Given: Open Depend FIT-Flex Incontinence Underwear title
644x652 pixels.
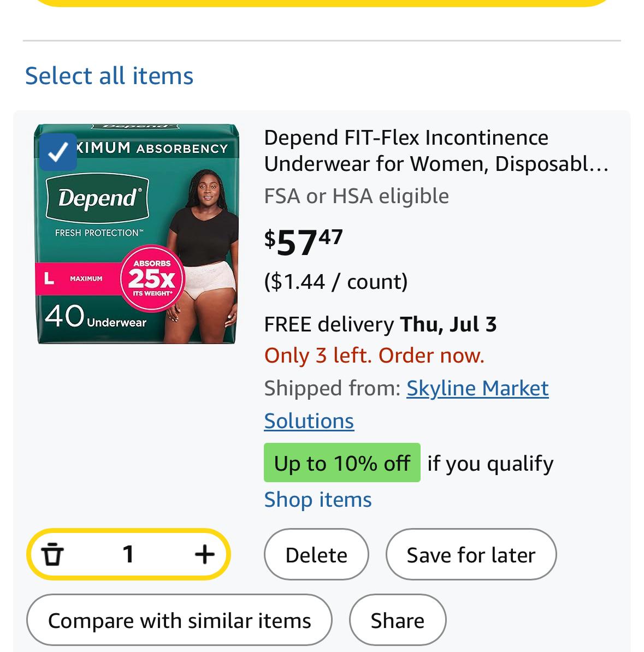Looking at the screenshot, I should coord(435,150).
